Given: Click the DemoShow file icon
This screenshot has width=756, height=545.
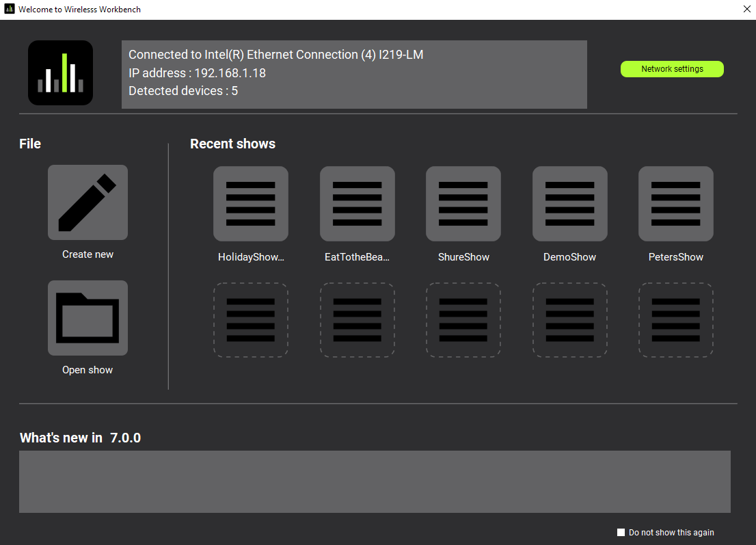Looking at the screenshot, I should (569, 203).
